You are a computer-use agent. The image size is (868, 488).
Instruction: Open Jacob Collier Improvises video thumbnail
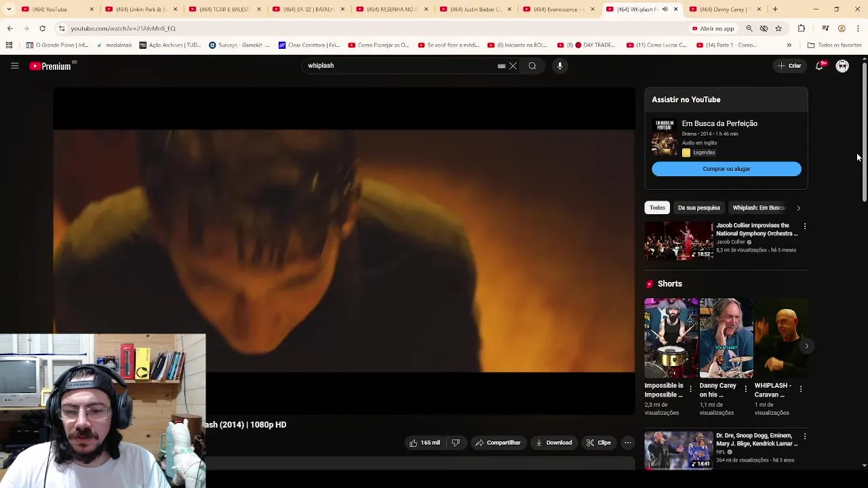click(x=679, y=241)
